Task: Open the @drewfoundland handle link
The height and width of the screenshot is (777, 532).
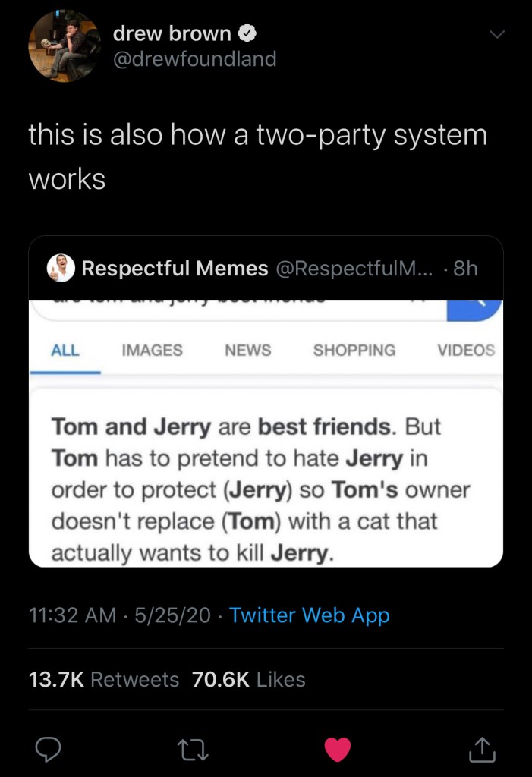Action: (194, 58)
